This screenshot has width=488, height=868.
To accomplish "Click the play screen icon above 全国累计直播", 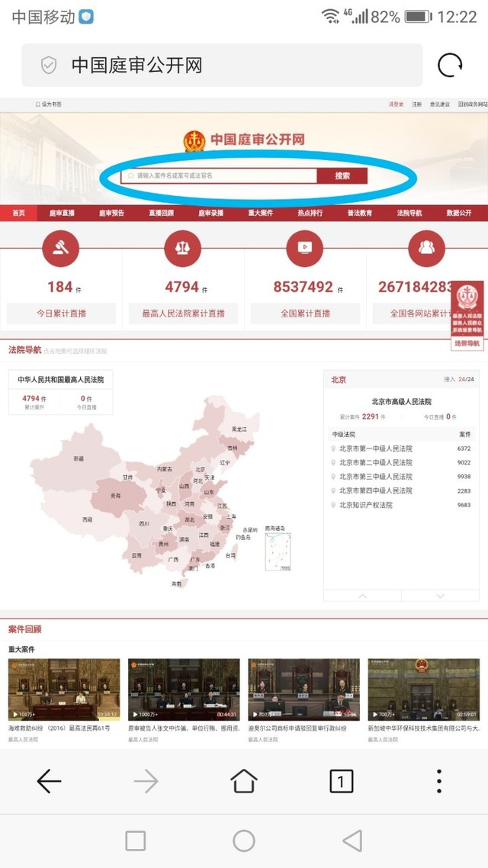I will point(304,249).
